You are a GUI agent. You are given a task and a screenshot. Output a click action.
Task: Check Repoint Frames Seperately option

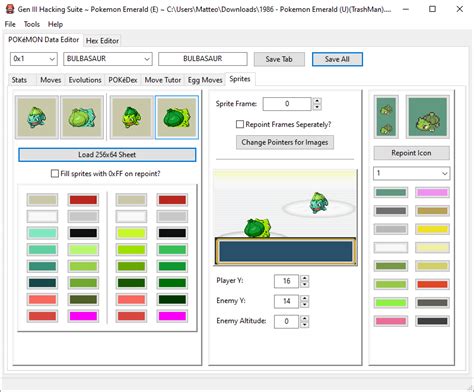(240, 124)
